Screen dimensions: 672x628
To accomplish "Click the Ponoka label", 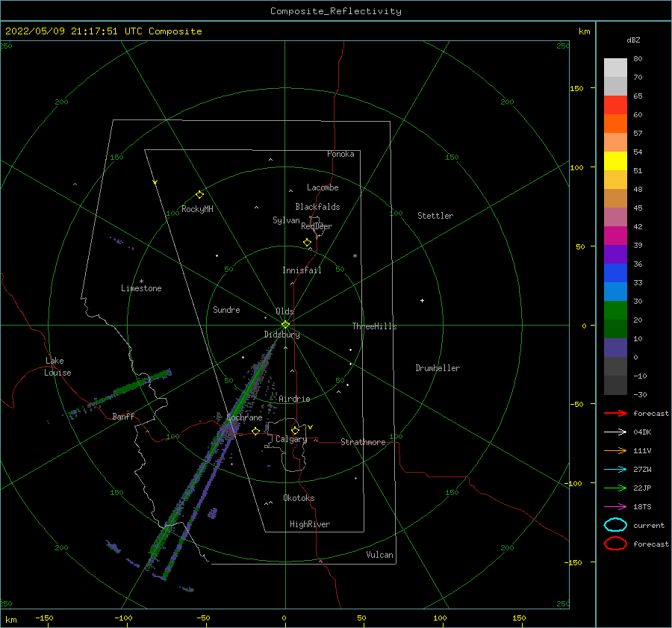I will click(340, 154).
